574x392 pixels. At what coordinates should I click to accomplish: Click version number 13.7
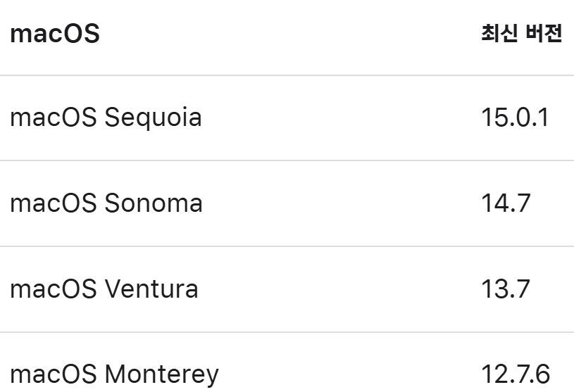[x=505, y=289]
